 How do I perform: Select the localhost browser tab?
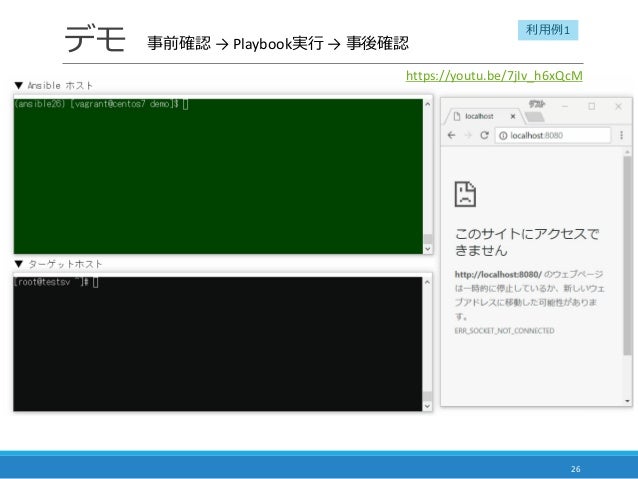pos(482,116)
